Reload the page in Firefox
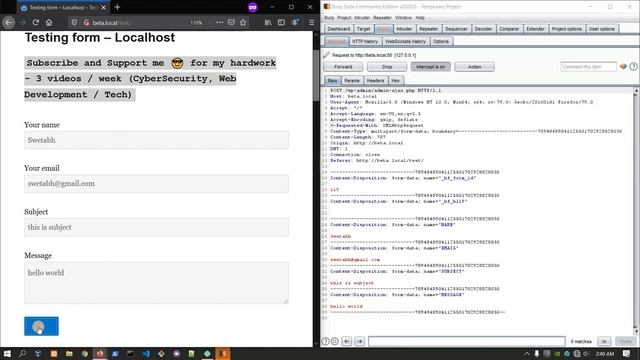Image resolution: width=640 pixels, height=360 pixels. coord(36,22)
